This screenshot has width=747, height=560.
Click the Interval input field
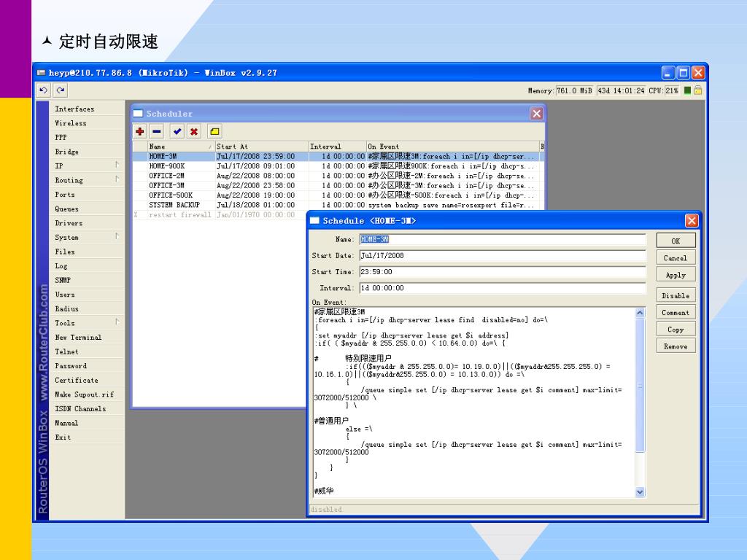503,288
